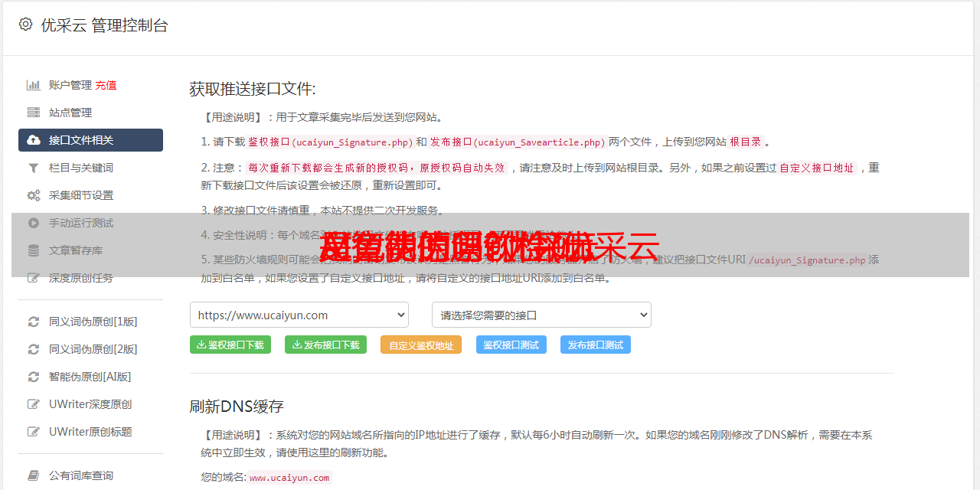Click the filter funnel icon for 栏目与关键词
The height and width of the screenshot is (490, 980).
34,168
